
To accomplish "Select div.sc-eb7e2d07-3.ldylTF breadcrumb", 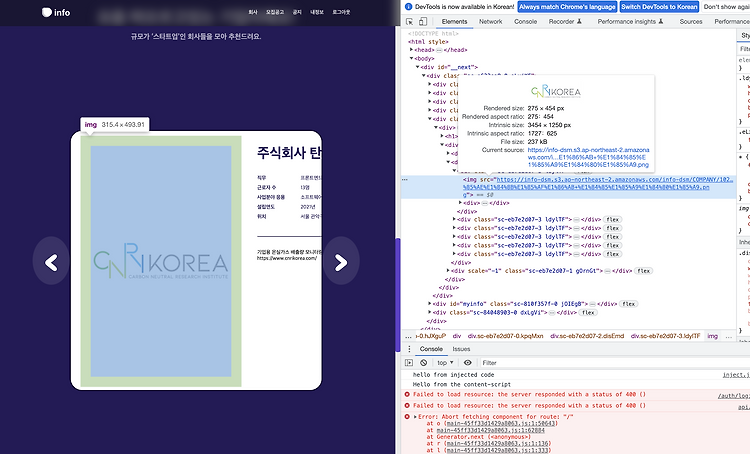I will pos(665,336).
